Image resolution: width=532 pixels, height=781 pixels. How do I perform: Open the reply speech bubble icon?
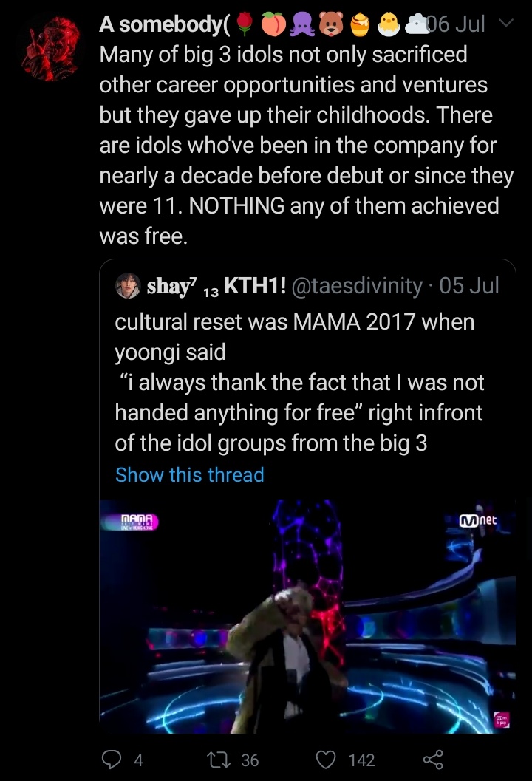(x=111, y=760)
